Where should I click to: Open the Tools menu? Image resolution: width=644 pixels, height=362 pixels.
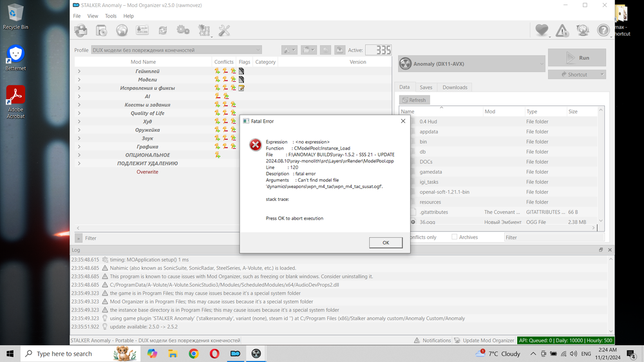[111, 15]
